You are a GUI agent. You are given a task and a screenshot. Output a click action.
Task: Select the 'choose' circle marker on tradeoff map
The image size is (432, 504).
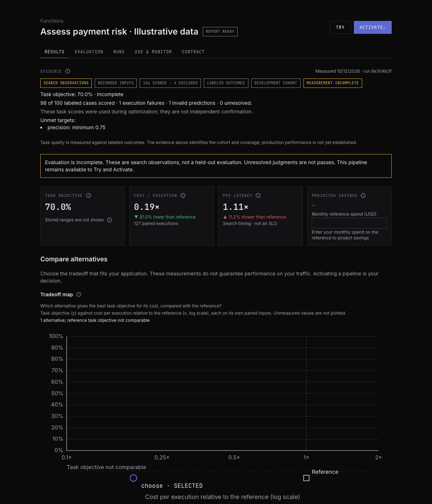(134, 478)
